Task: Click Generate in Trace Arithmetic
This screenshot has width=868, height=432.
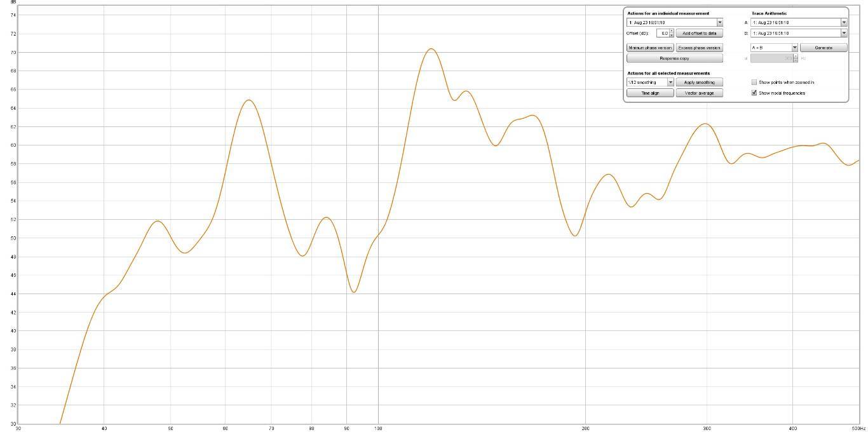Action: (824, 48)
